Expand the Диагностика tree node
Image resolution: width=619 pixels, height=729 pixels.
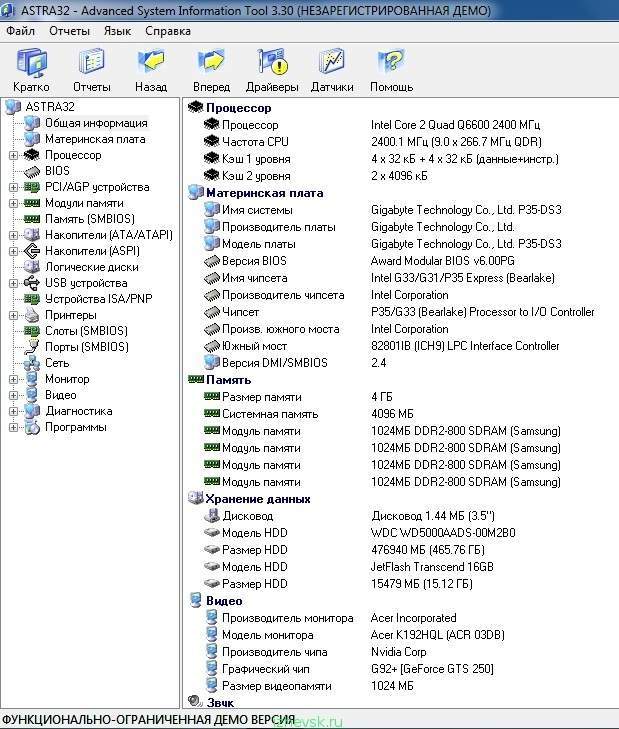point(13,411)
